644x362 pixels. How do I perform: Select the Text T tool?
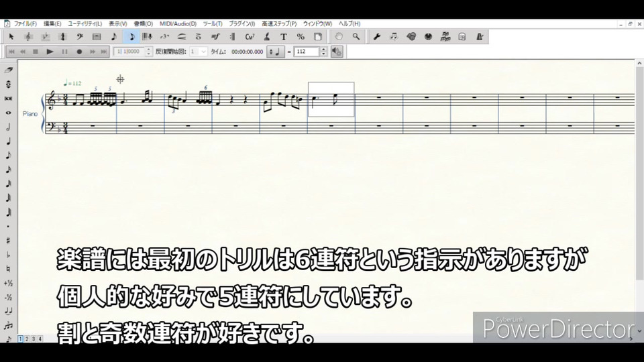[283, 37]
